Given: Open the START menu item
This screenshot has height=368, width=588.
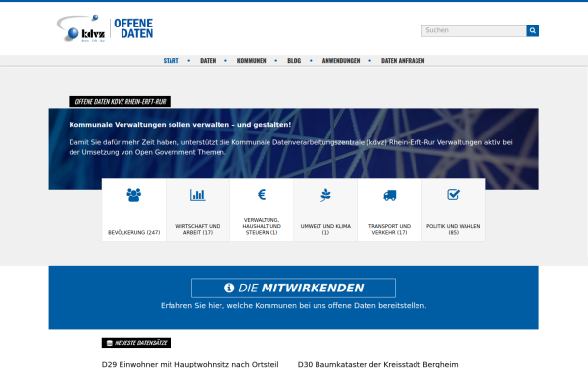Looking at the screenshot, I should (171, 61).
